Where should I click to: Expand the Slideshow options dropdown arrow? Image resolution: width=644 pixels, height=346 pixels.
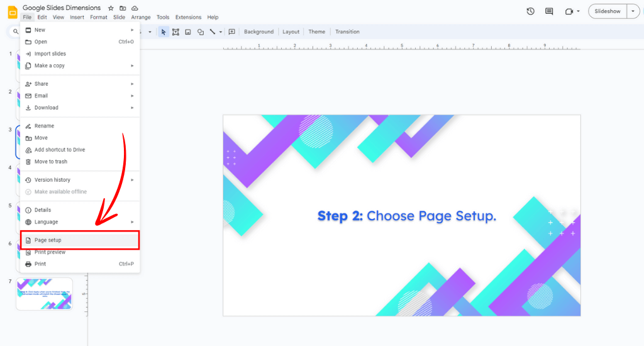pos(633,11)
